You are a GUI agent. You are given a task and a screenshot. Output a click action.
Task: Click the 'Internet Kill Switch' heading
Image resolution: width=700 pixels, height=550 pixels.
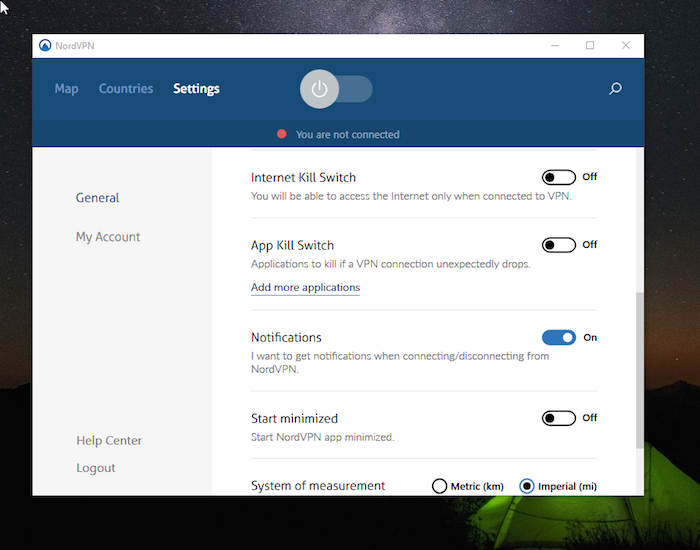(x=304, y=178)
